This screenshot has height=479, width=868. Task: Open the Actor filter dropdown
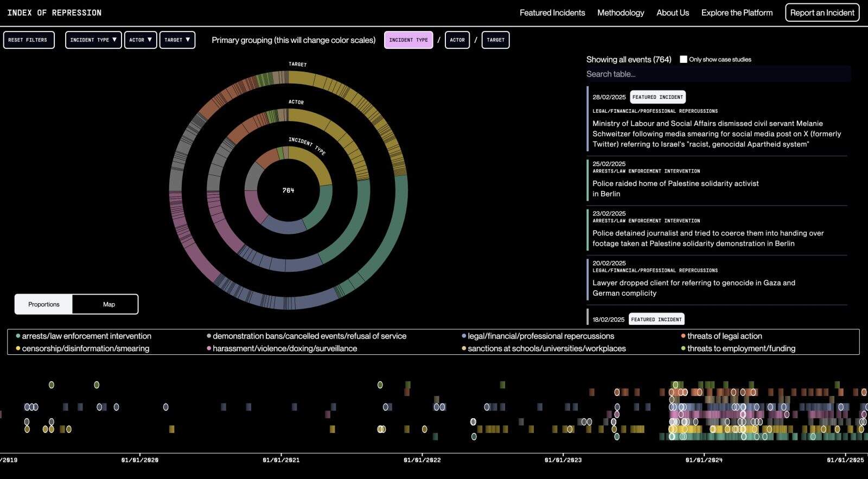141,40
